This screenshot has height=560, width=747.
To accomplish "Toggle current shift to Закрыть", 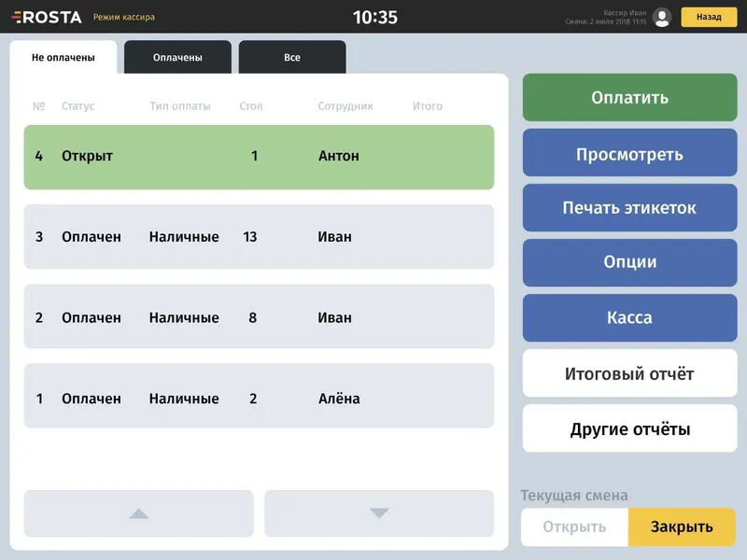I will point(683,527).
